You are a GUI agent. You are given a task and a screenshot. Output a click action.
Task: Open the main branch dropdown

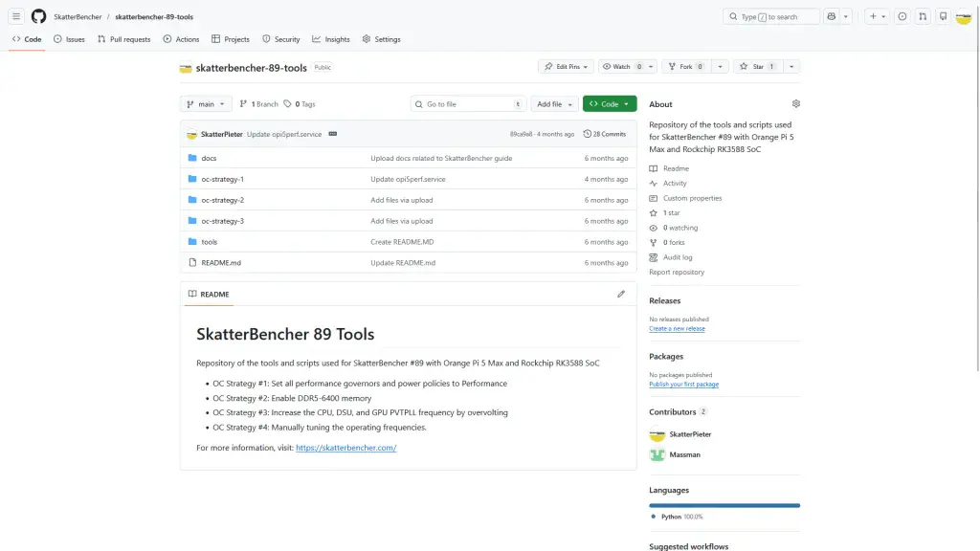pos(205,103)
